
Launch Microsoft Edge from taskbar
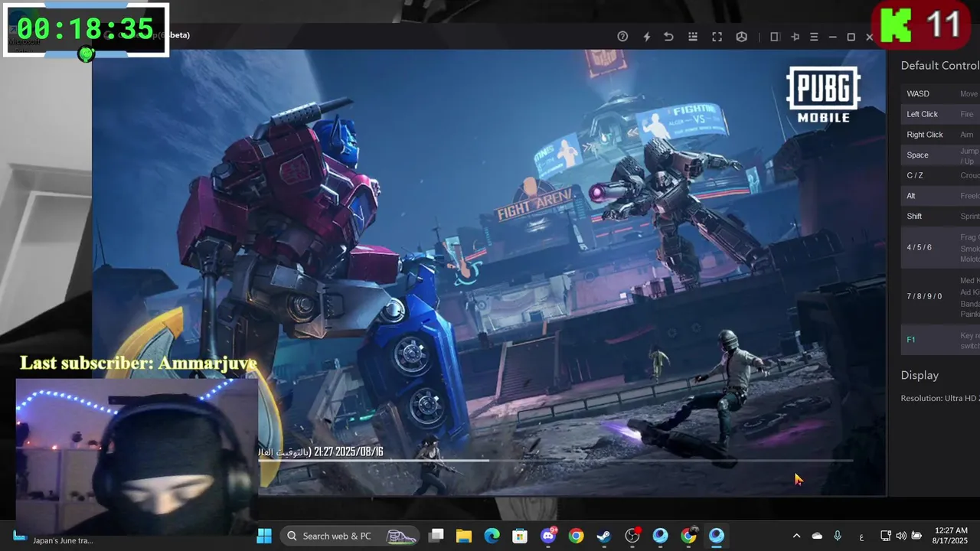tap(492, 536)
